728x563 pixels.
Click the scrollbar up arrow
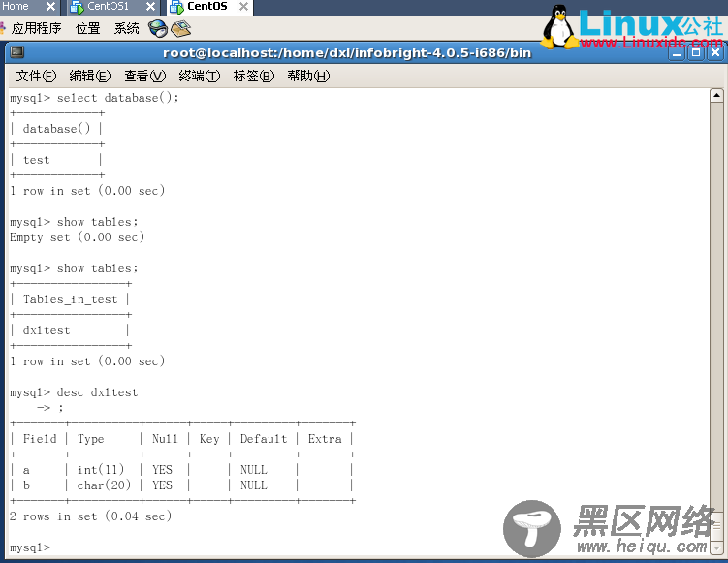coord(716,95)
